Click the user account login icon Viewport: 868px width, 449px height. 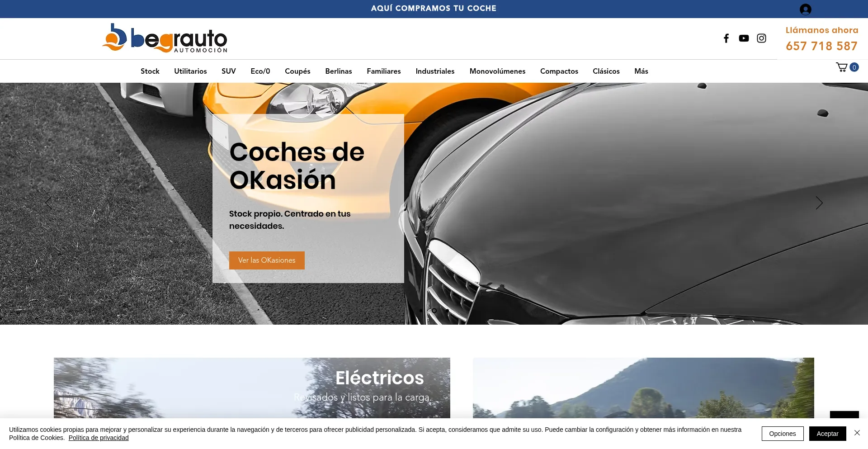tap(805, 9)
